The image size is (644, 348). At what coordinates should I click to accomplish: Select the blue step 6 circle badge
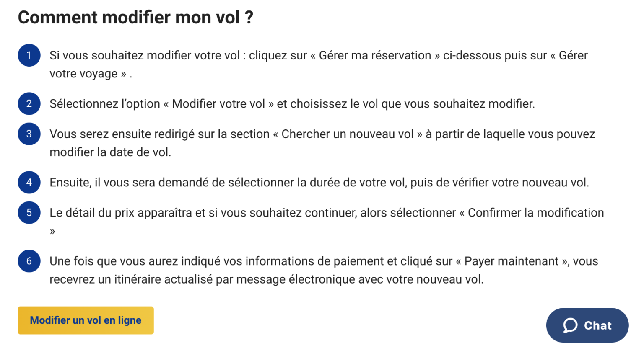(29, 261)
